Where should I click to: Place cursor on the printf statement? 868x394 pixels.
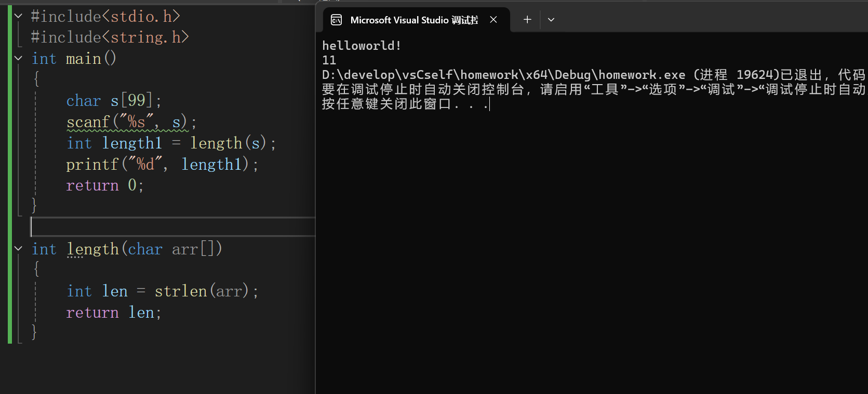point(162,165)
